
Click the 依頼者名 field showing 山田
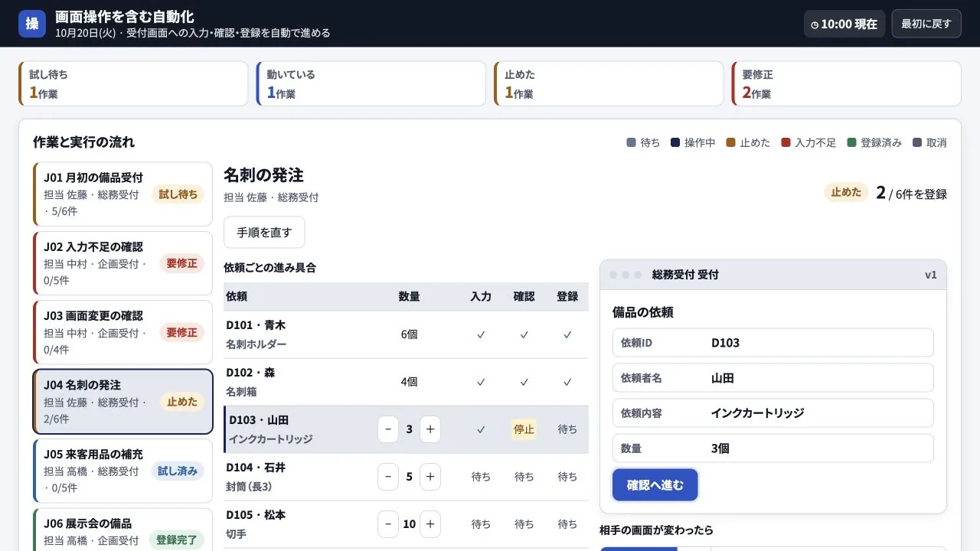[x=773, y=378]
